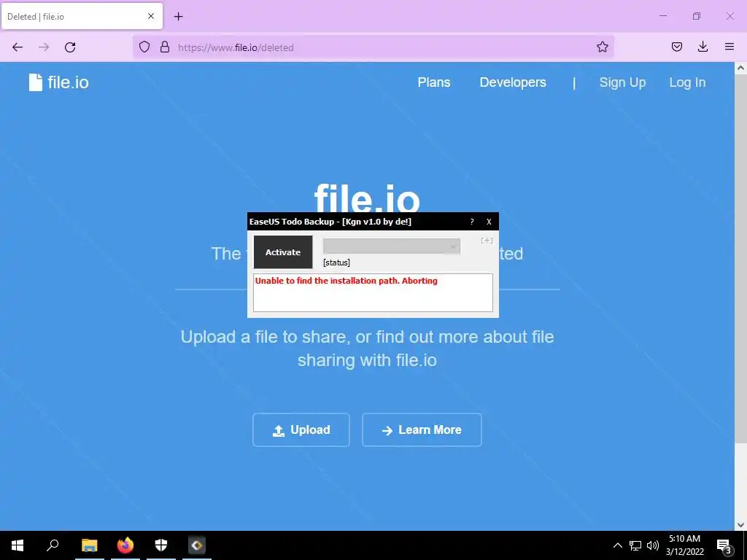Screen dimensions: 747x560
Task: Click the Sign Up link
Action: tap(622, 82)
